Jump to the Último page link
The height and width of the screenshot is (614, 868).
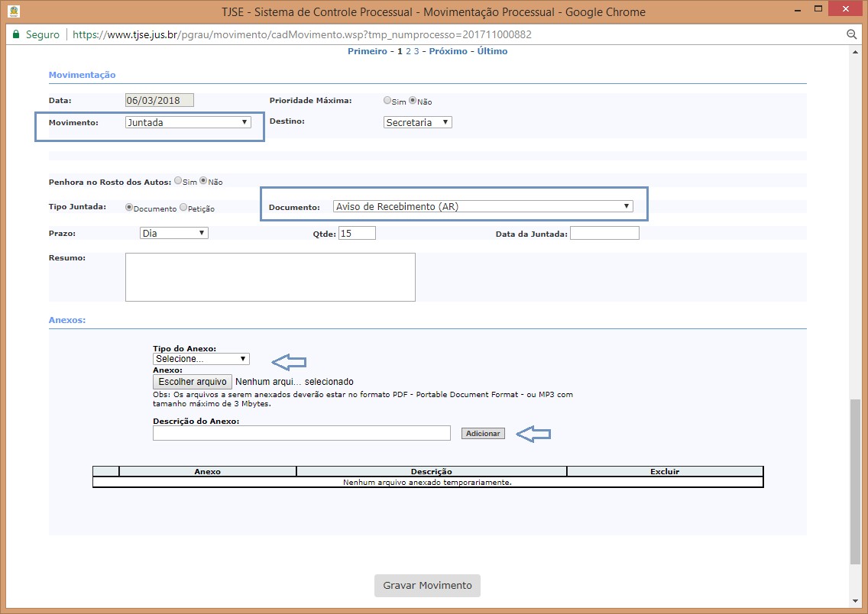pos(492,51)
